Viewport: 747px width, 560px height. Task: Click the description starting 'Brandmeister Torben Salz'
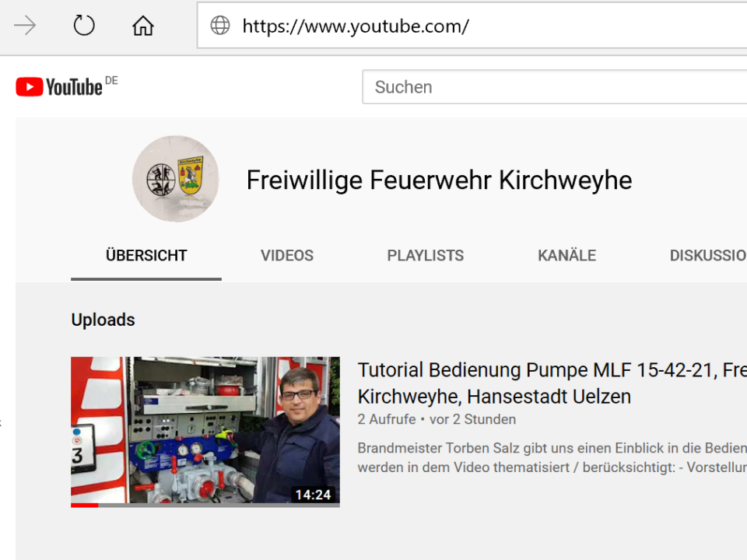[552, 457]
